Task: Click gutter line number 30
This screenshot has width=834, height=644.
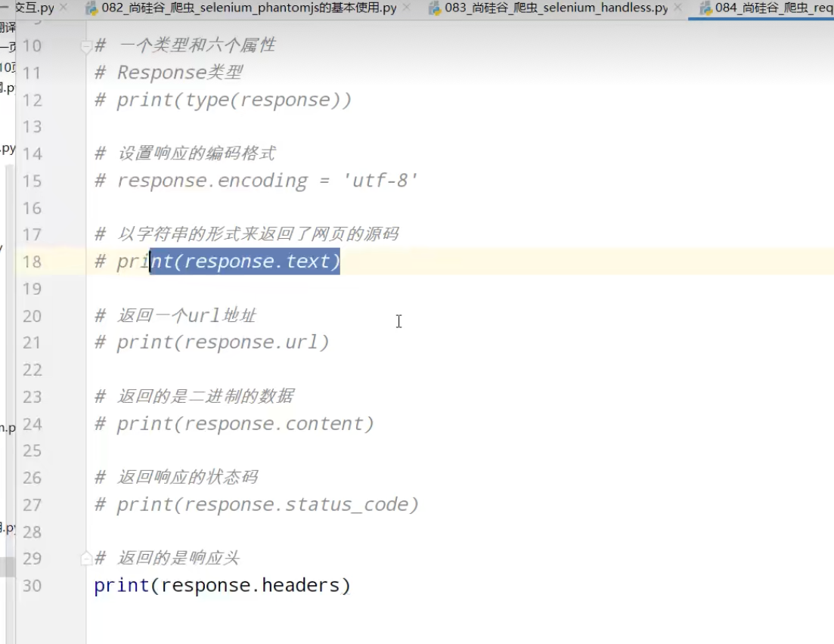Action: [x=32, y=586]
